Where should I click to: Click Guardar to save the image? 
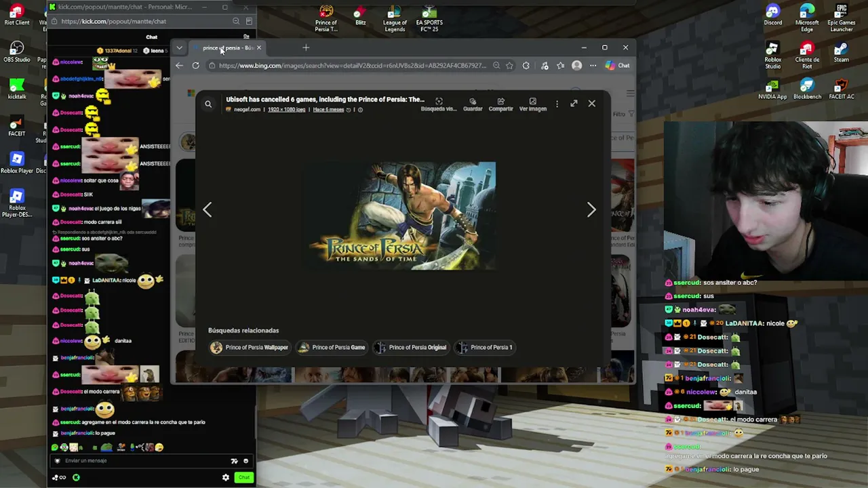pos(473,104)
